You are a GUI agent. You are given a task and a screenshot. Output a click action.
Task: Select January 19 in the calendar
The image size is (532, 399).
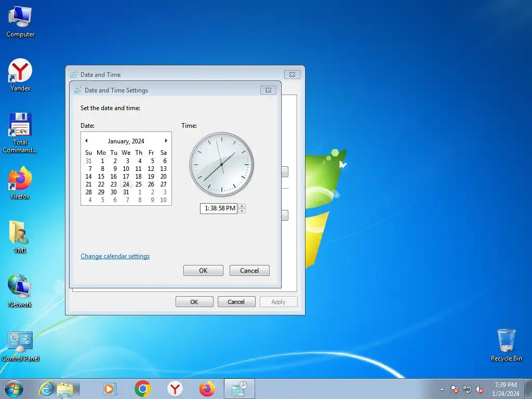pos(151,177)
